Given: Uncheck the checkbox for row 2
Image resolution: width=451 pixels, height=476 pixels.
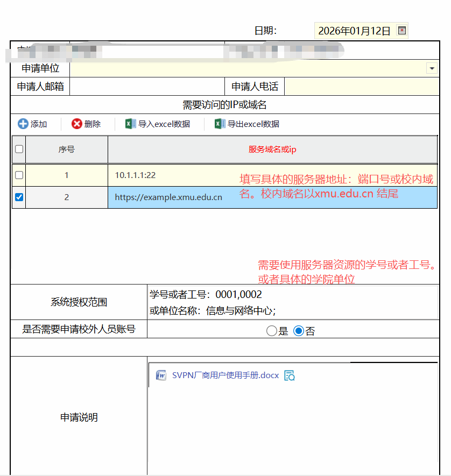Looking at the screenshot, I should tap(19, 197).
